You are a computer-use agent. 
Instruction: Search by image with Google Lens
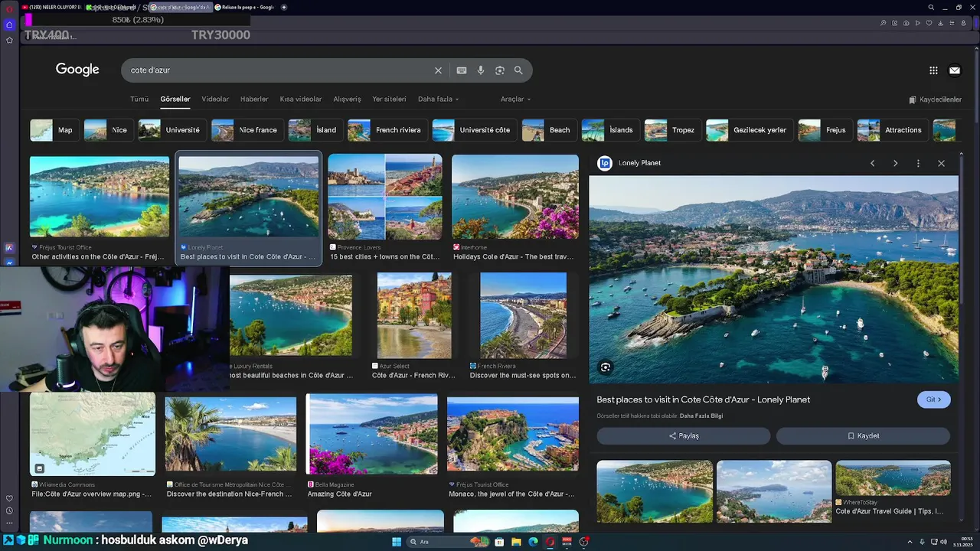point(500,70)
